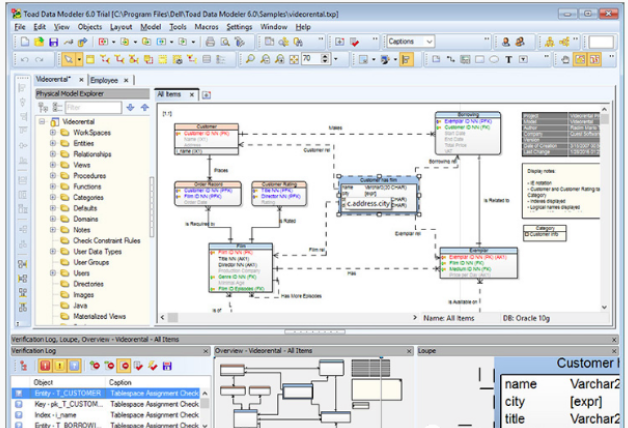The image size is (628, 428).
Task: Click the add workspace button next to All Items
Action: 206,95
